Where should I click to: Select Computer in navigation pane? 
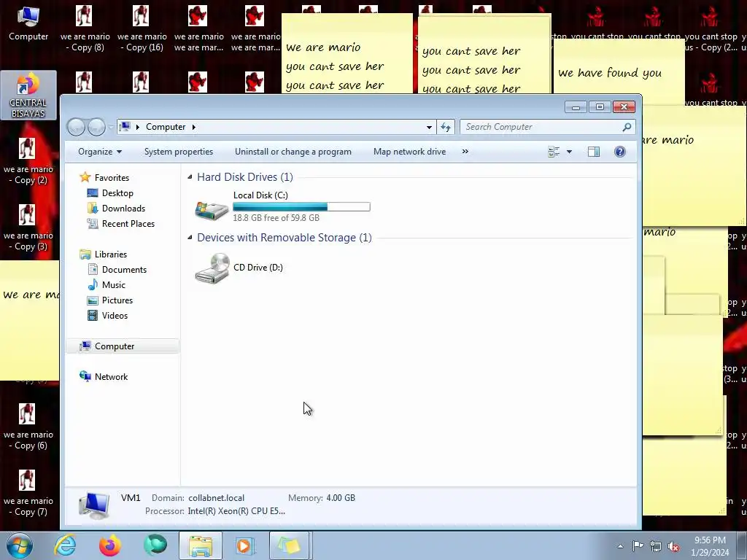coord(123,346)
